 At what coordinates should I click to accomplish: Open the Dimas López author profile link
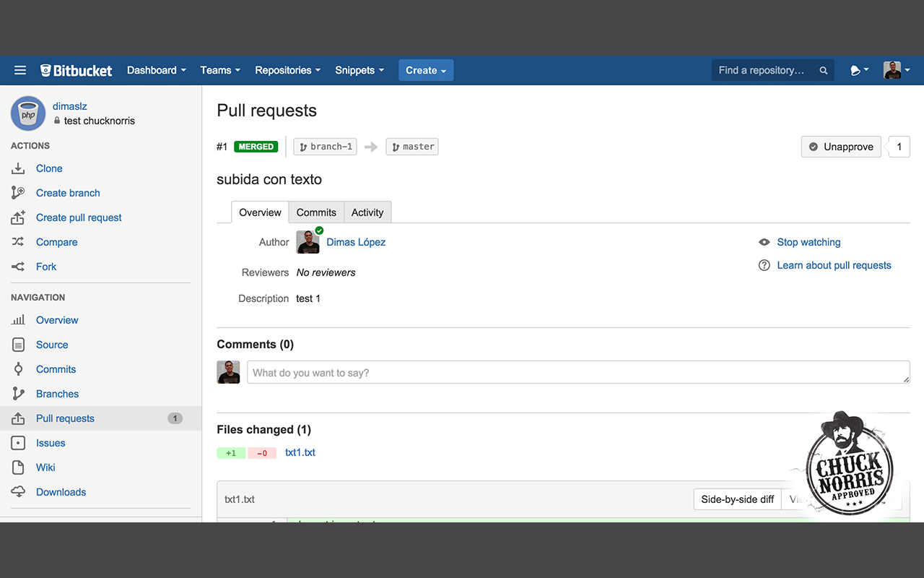click(356, 242)
